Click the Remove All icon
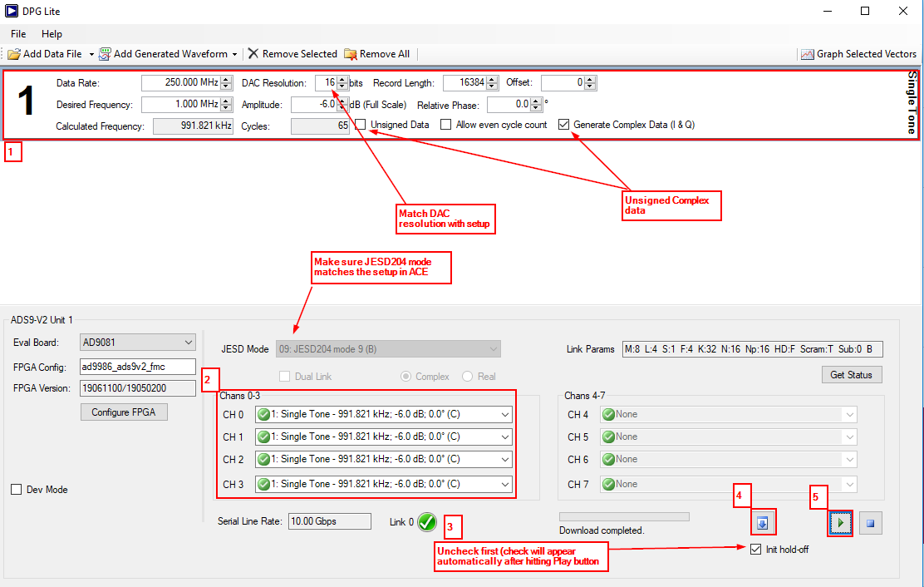 [351, 54]
